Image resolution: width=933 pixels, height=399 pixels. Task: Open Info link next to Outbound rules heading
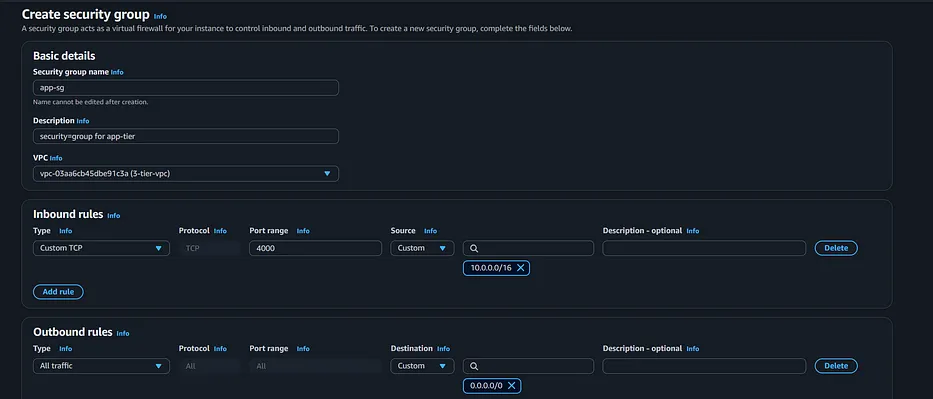pyautogui.click(x=123, y=334)
